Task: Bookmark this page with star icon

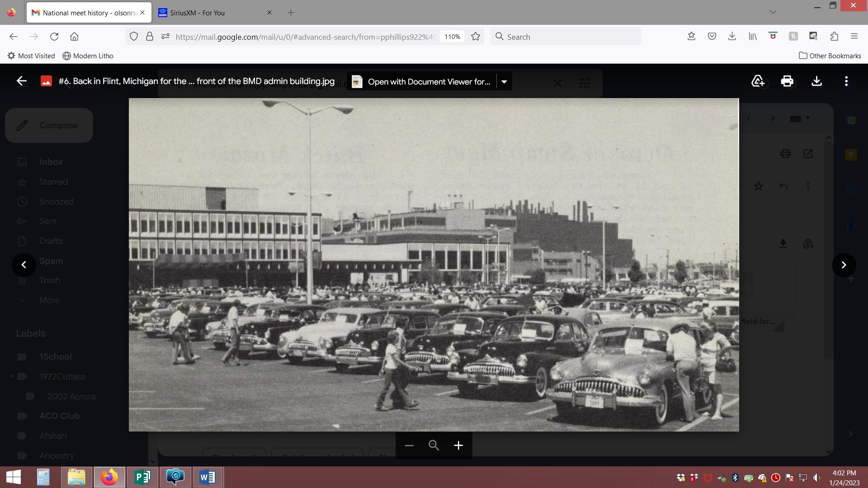Action: tap(475, 37)
